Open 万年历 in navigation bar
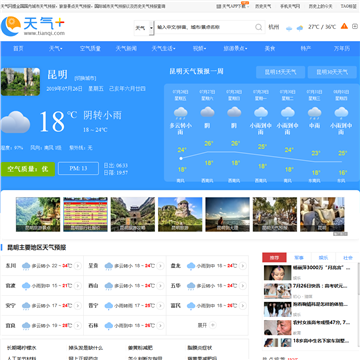The width and height of the screenshot is (360, 360). tap(342, 49)
